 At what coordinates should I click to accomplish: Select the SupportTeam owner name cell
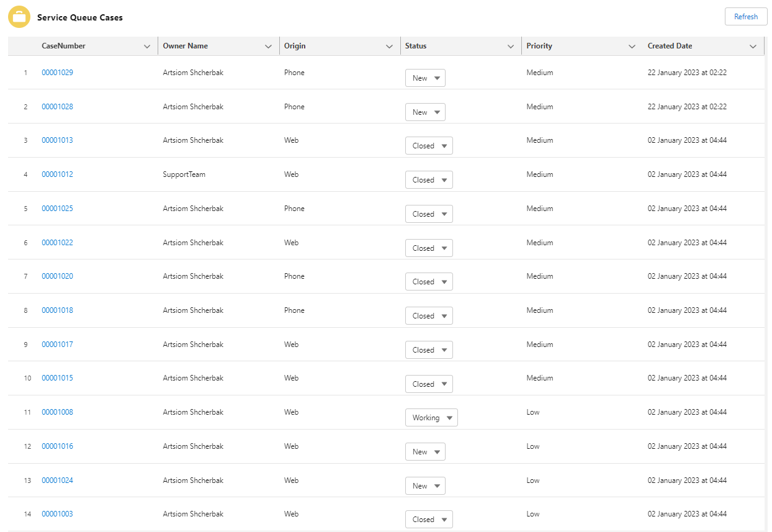(x=183, y=174)
